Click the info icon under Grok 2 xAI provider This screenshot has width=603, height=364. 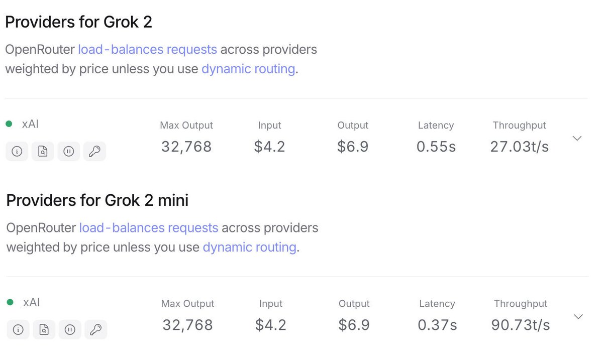click(x=17, y=151)
